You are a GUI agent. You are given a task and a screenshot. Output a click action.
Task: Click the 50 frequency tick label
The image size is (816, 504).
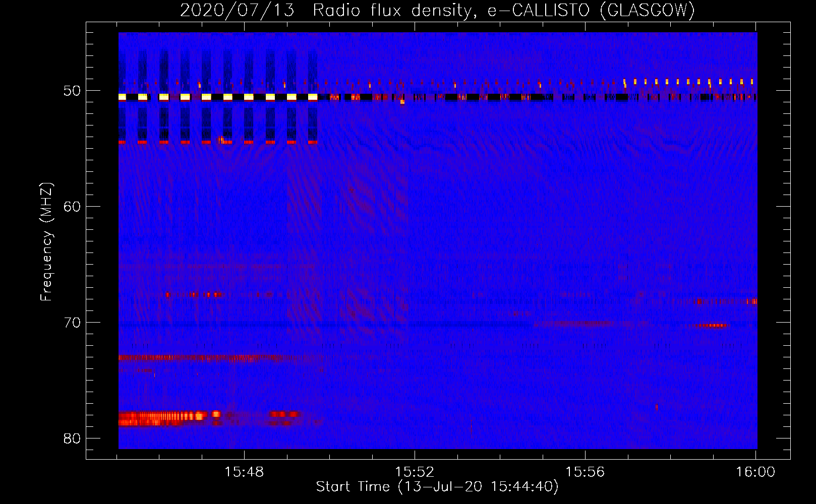(72, 91)
